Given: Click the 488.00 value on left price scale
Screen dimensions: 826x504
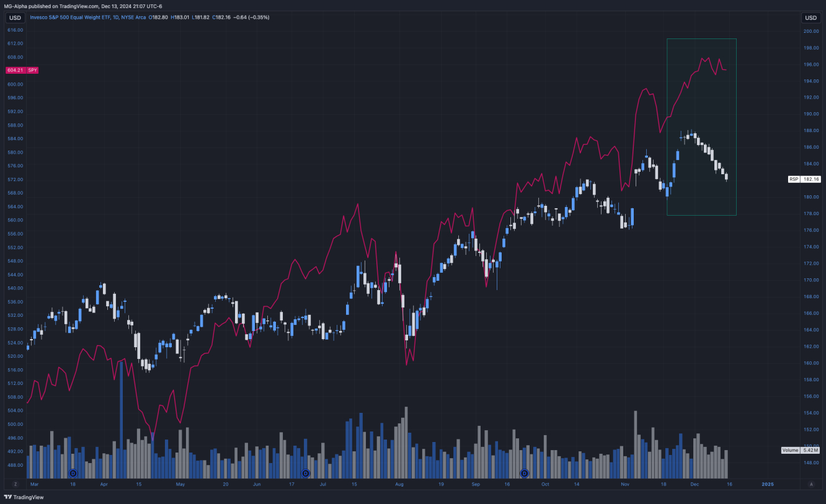Looking at the screenshot, I should [x=16, y=465].
